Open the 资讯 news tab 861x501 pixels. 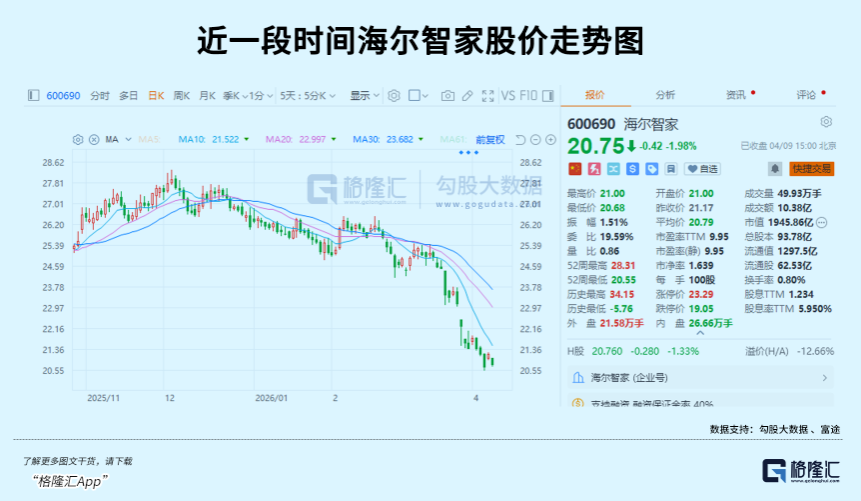point(736,95)
